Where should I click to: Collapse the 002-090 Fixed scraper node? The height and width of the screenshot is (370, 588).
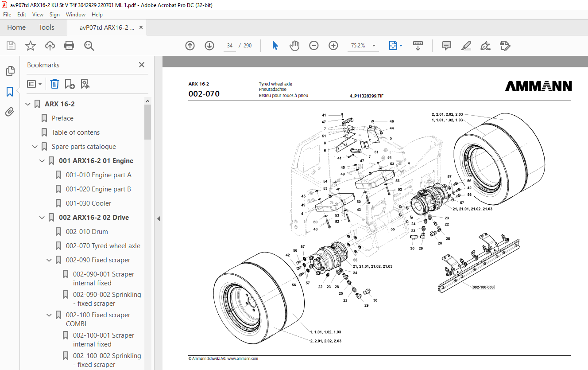click(50, 260)
